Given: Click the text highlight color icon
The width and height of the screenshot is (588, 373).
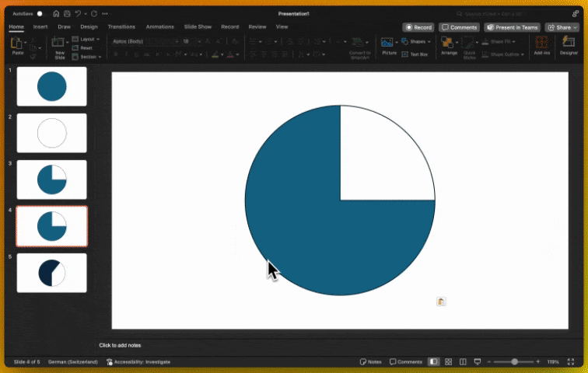Looking at the screenshot, I should point(215,54).
